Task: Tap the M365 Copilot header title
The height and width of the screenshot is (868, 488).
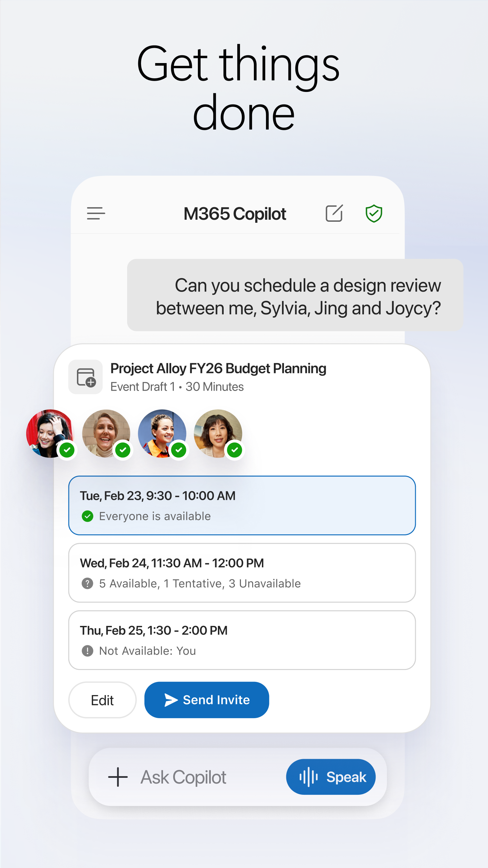Action: click(235, 214)
